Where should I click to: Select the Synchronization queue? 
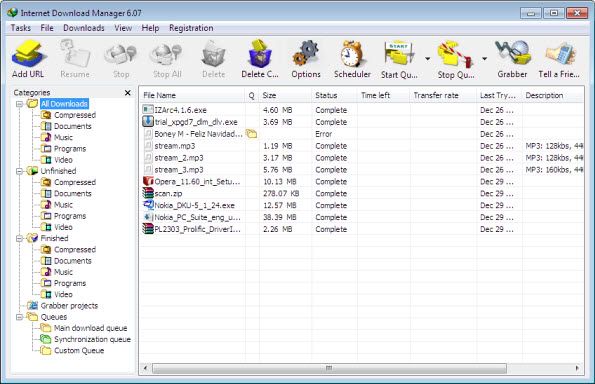(x=92, y=339)
